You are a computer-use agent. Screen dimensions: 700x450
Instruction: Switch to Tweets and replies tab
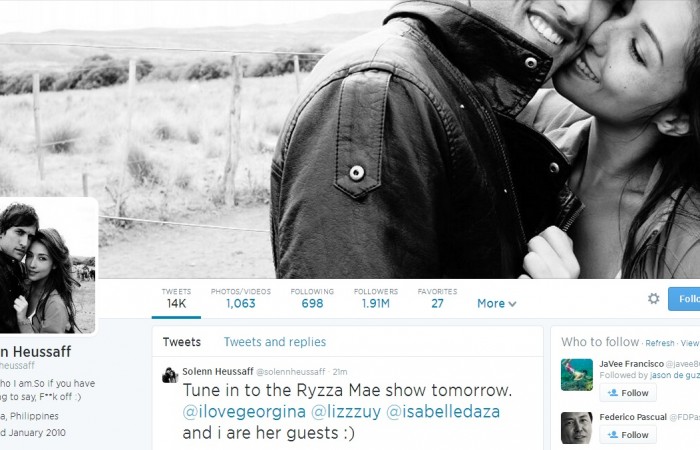(x=275, y=342)
